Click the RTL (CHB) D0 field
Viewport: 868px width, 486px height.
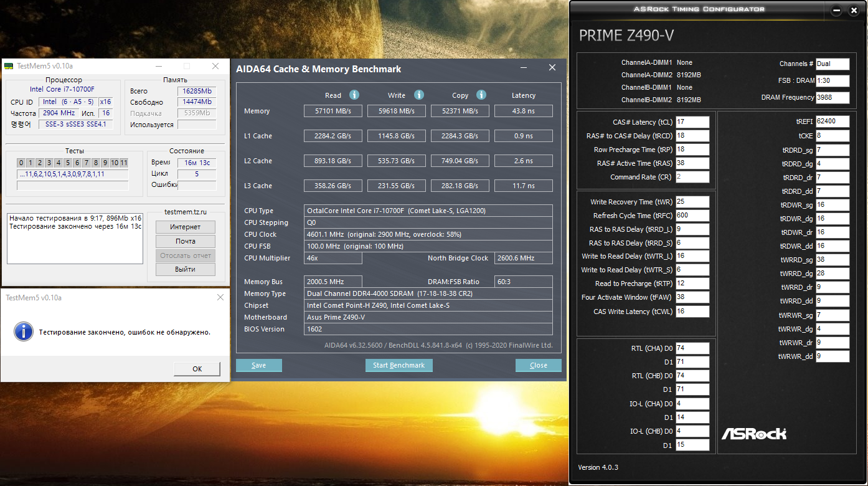coord(692,376)
